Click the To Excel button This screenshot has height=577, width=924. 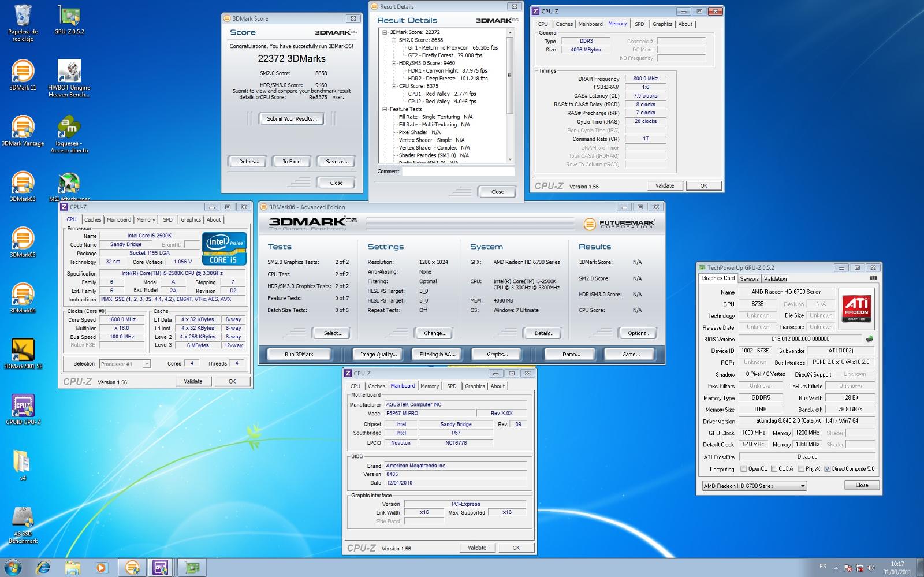tap(292, 162)
